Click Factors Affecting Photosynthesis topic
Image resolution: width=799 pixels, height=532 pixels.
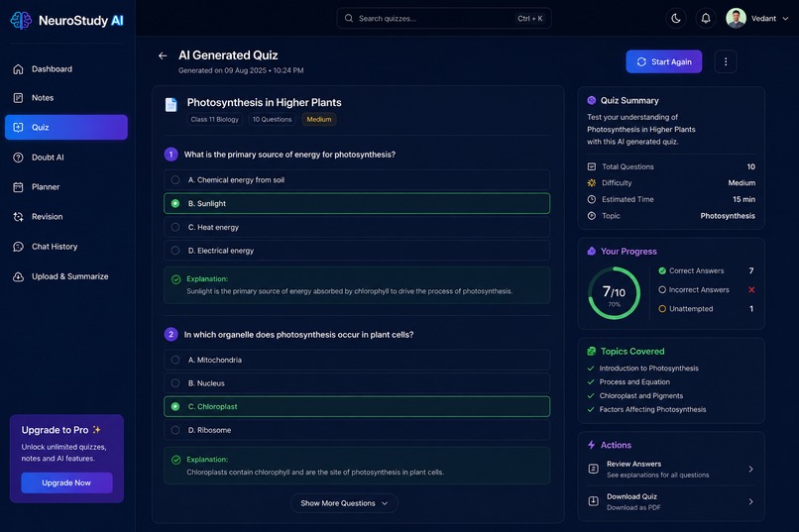[652, 409]
